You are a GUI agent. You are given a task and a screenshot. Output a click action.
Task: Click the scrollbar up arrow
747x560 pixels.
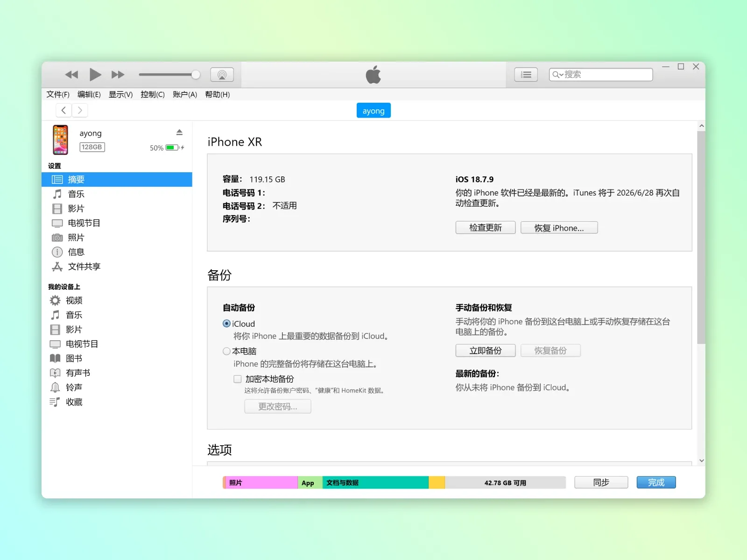click(701, 126)
